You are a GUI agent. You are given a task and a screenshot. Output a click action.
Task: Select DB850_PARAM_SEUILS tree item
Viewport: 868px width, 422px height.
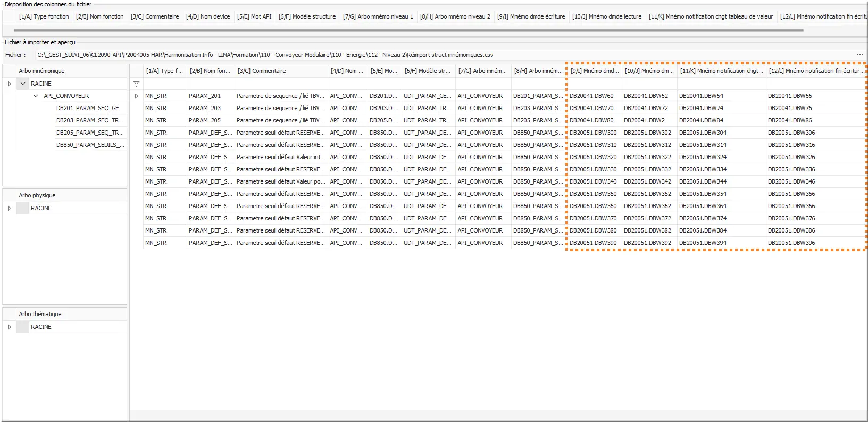[90, 145]
